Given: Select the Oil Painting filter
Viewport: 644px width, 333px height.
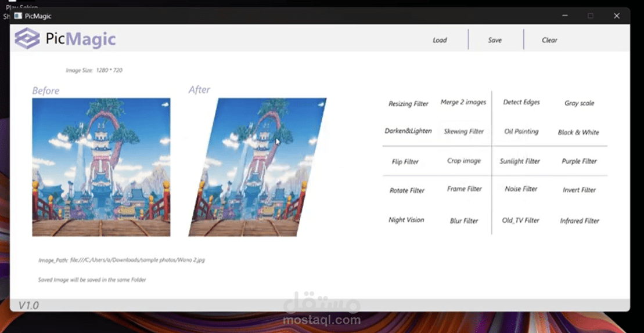Looking at the screenshot, I should (x=521, y=132).
